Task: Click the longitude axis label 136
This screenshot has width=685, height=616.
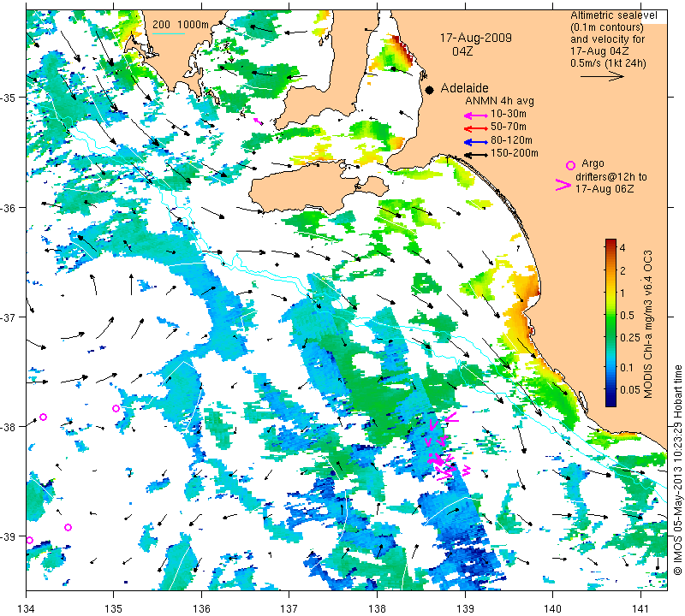Action: (x=201, y=608)
